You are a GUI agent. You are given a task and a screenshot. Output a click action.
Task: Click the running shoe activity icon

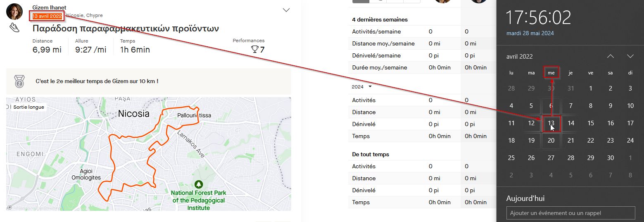coord(14,28)
